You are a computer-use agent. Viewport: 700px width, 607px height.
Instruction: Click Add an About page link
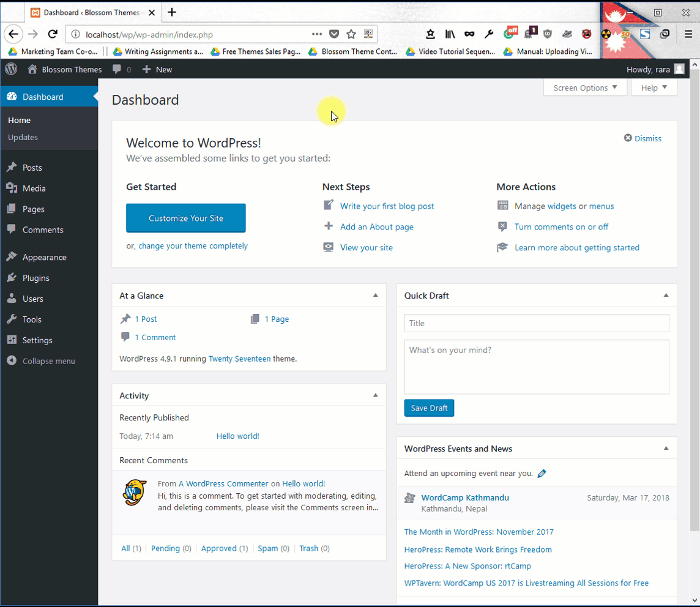pyautogui.click(x=377, y=227)
